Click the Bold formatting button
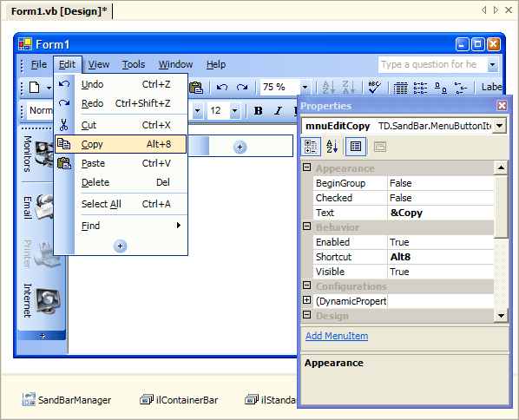The image size is (519, 420). point(258,111)
